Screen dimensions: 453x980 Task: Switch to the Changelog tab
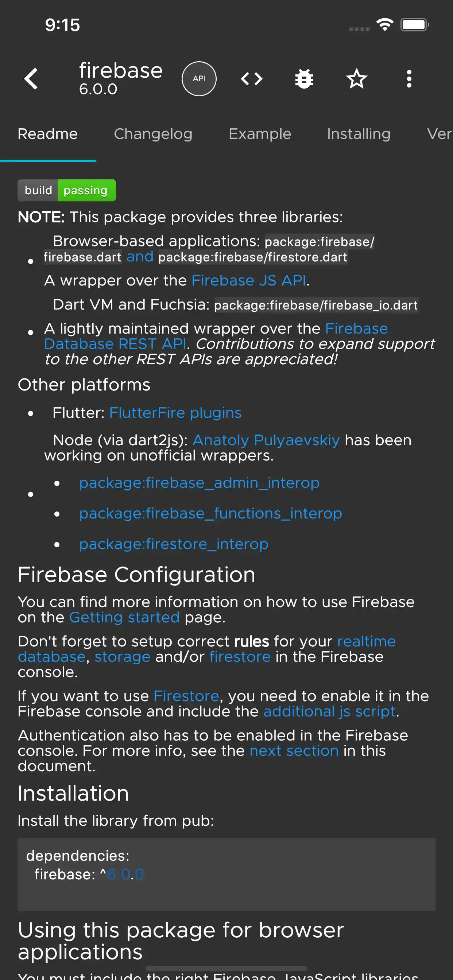point(153,134)
